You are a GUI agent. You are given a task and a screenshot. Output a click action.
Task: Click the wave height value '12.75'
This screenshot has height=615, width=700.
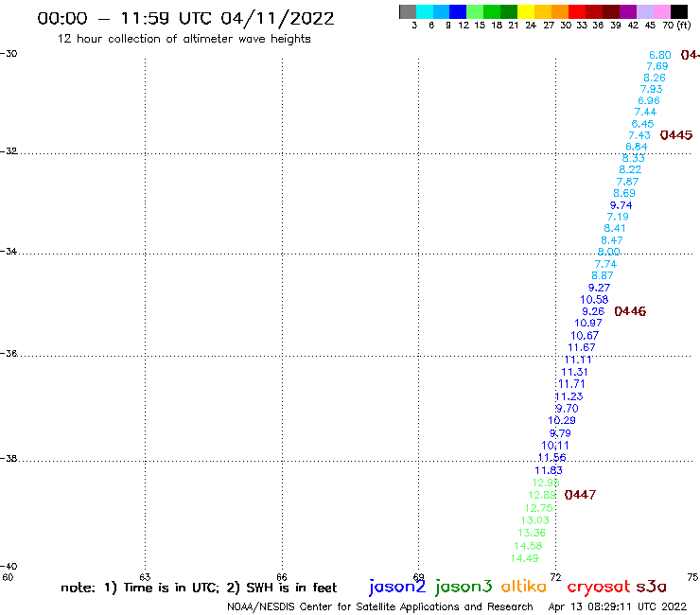click(x=538, y=508)
